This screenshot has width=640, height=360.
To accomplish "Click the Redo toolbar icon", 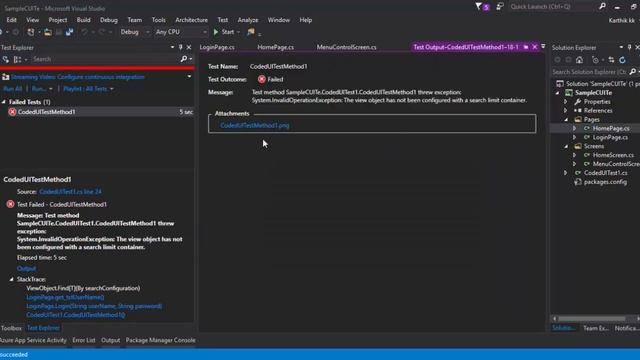I will [x=102, y=32].
